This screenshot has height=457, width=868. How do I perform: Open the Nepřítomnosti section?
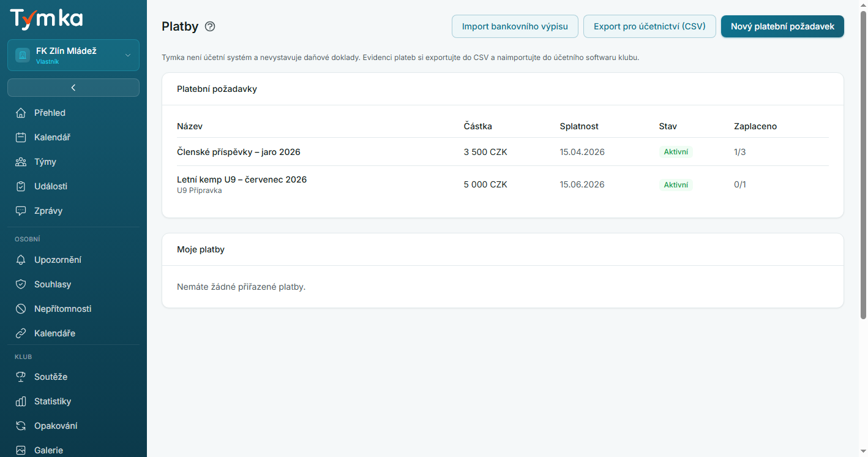pos(73,309)
